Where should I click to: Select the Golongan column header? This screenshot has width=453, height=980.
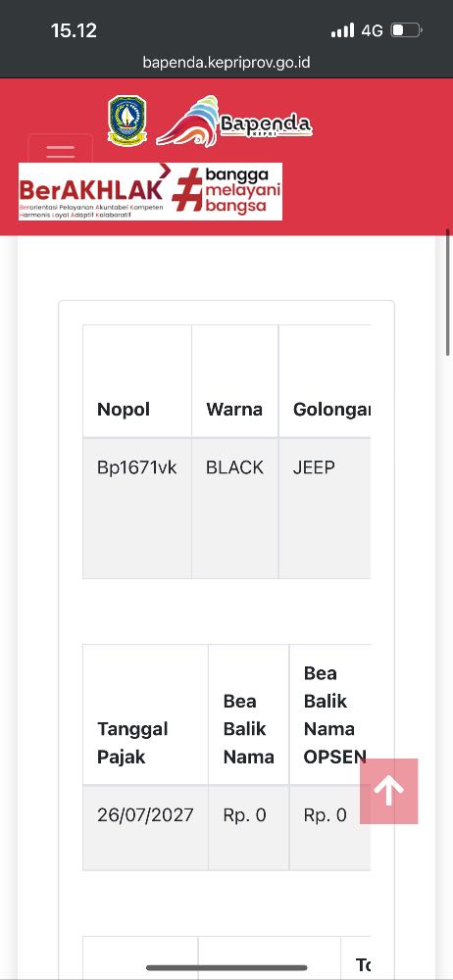pyautogui.click(x=325, y=381)
